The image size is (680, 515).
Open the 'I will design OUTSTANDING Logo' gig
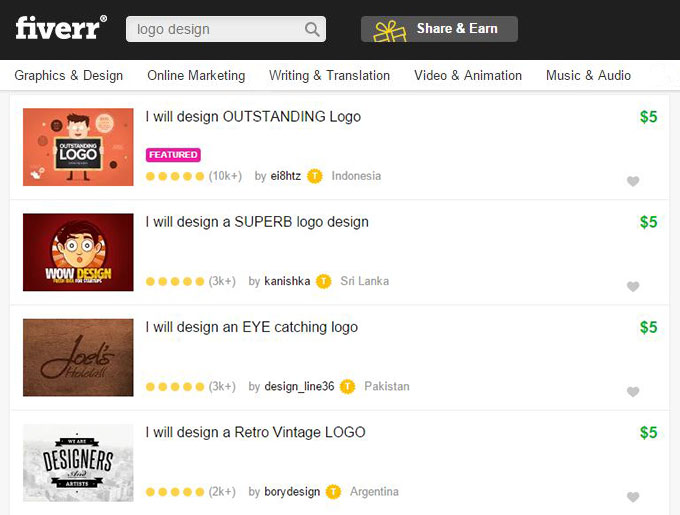[253, 117]
